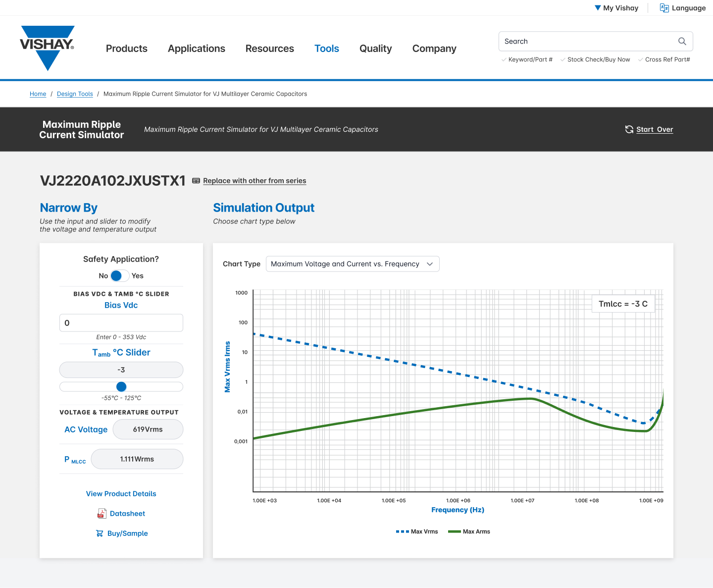Open the Design Tools breadcrumb link
The image size is (713, 588).
[x=75, y=94]
